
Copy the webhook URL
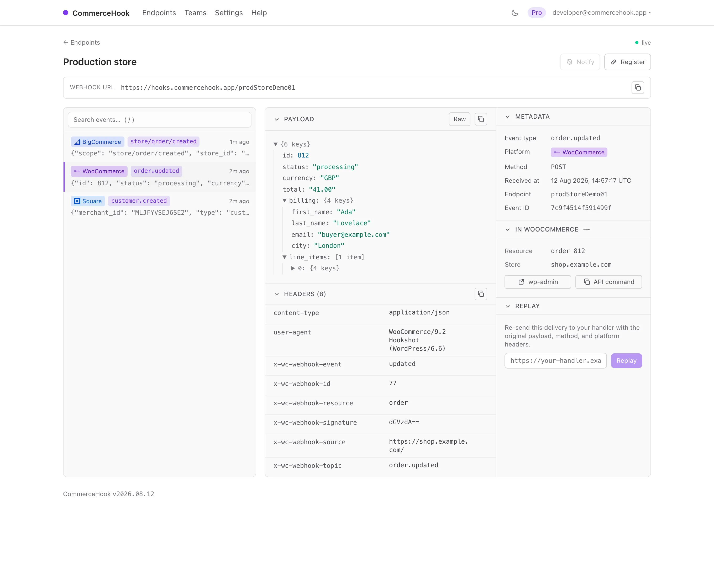(x=637, y=88)
